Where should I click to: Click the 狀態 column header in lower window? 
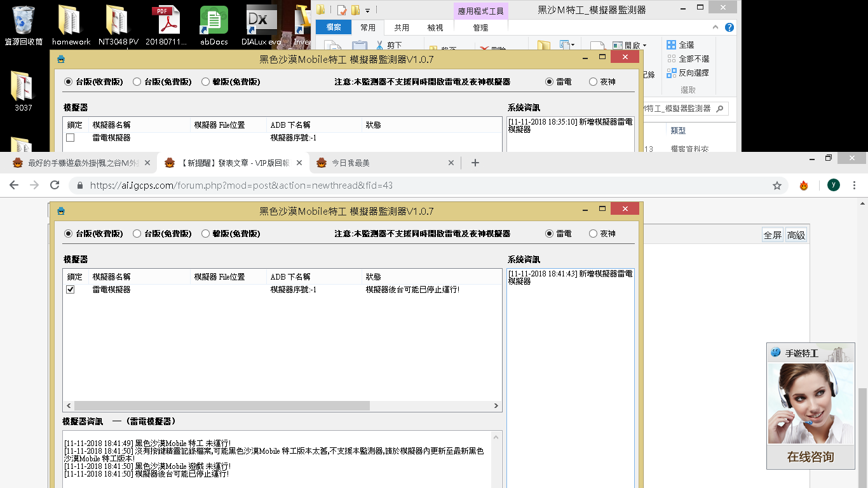click(x=432, y=277)
